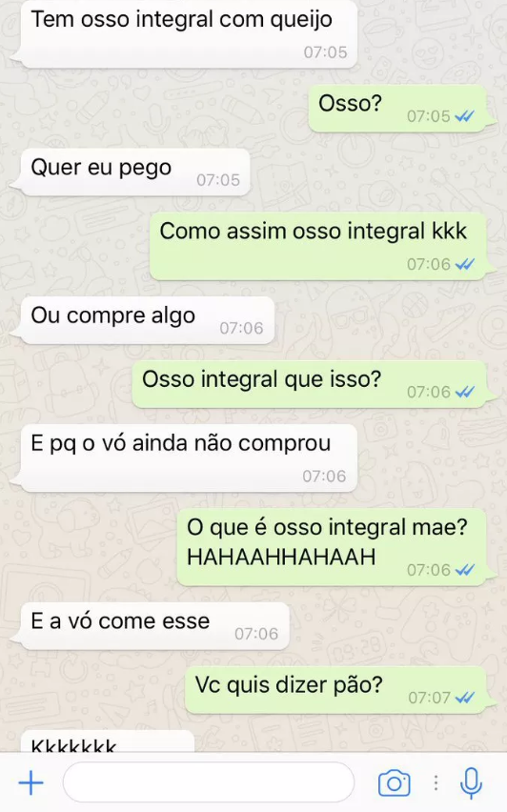Open the camera icon

coord(395,783)
